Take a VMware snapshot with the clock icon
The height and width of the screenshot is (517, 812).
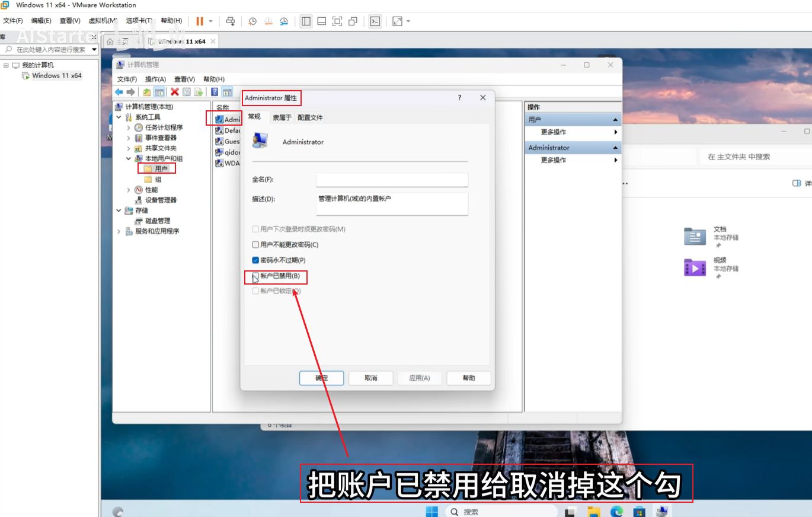click(x=252, y=21)
